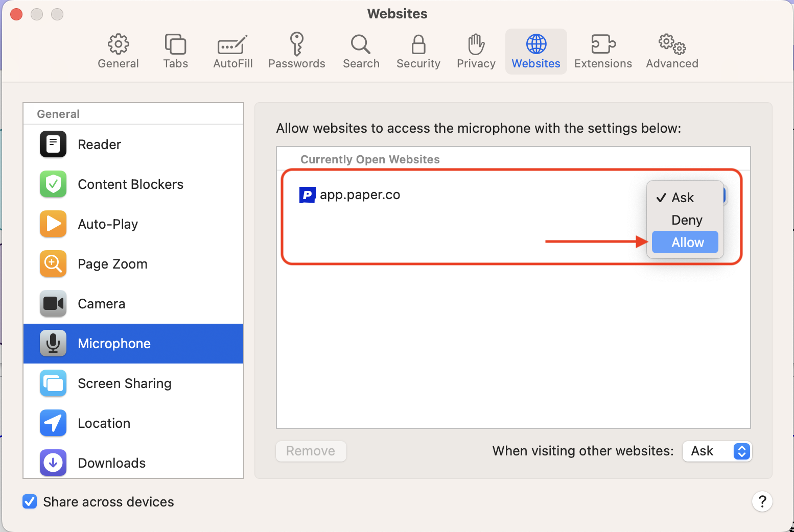The image size is (794, 532).
Task: Open the Extensions preferences icon
Action: (603, 51)
